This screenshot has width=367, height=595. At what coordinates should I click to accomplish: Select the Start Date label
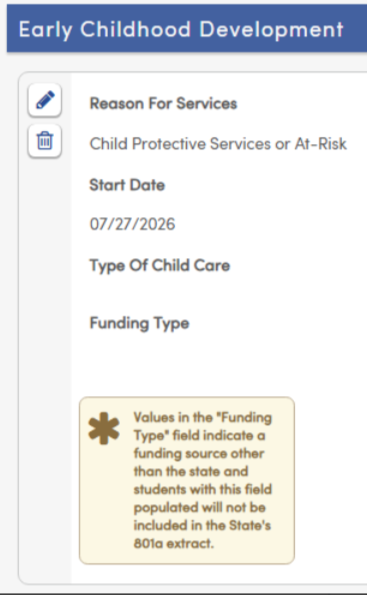(127, 185)
